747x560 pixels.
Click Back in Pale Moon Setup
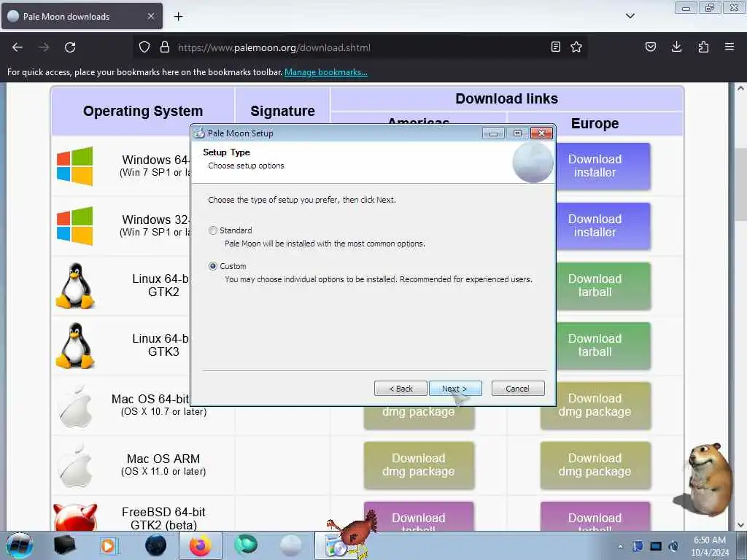(x=400, y=389)
